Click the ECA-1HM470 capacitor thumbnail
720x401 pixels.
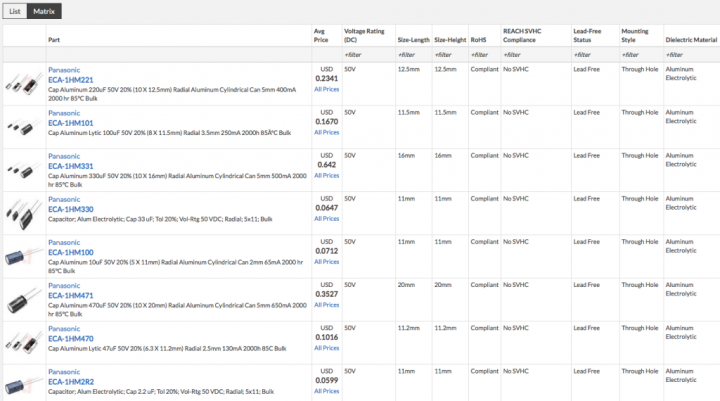click(x=24, y=343)
